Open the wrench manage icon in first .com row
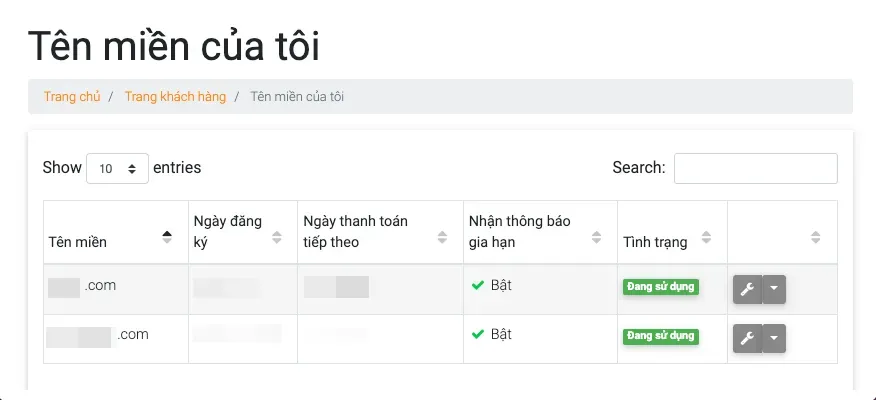 click(747, 289)
